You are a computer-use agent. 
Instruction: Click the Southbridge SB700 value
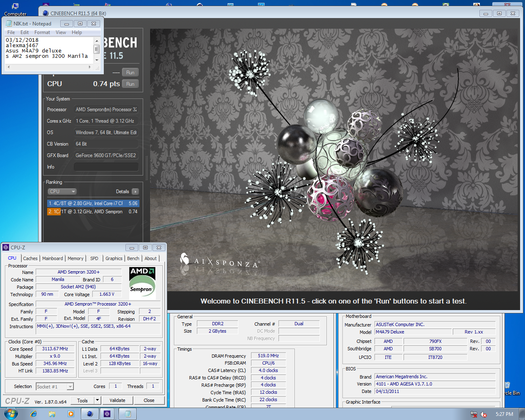tap(435, 349)
